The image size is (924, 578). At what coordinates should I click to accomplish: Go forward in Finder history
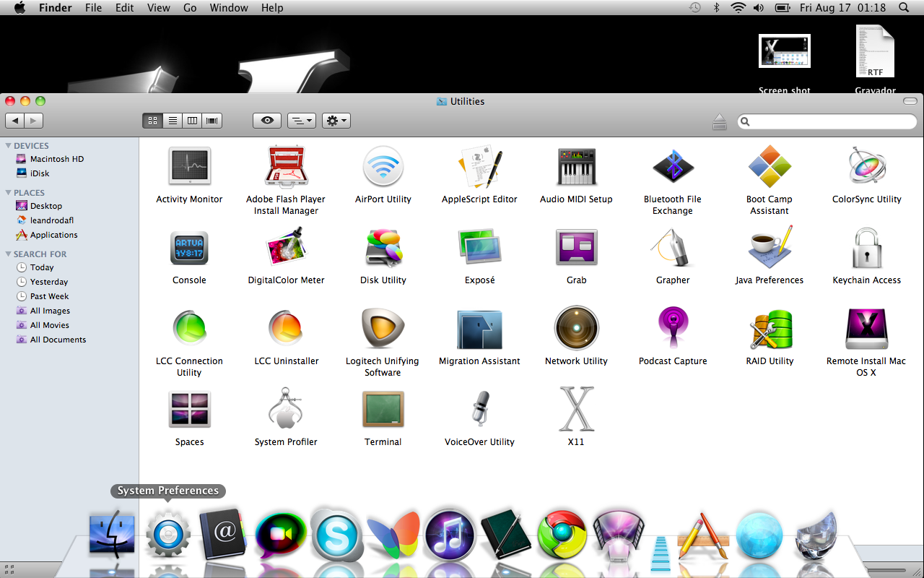click(34, 121)
